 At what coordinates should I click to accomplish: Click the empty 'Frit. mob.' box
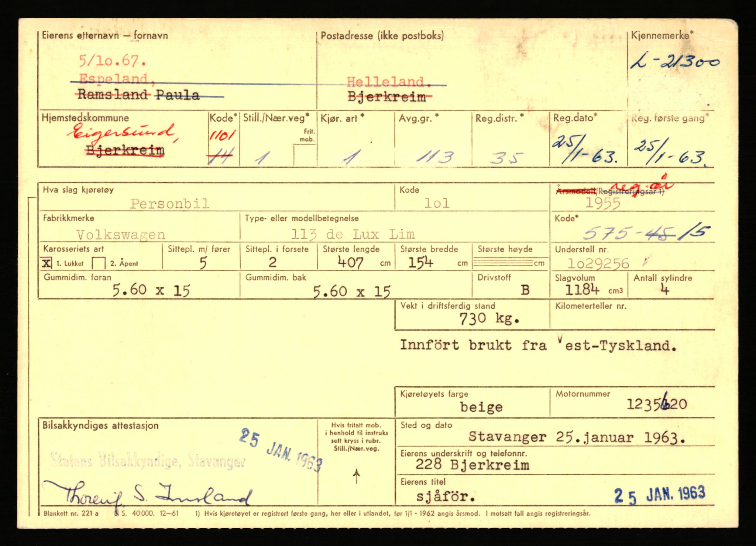305,155
